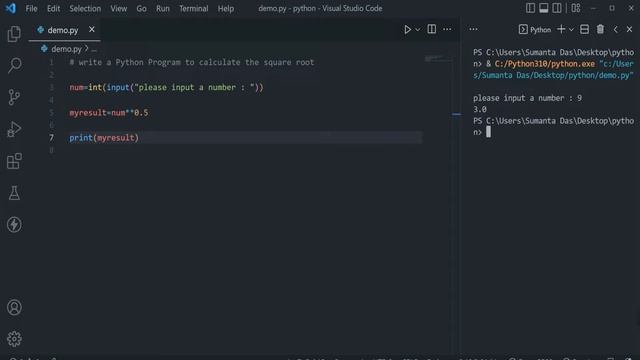Open Run and Debug view
Viewport: 640px width, 360px height.
click(14, 129)
